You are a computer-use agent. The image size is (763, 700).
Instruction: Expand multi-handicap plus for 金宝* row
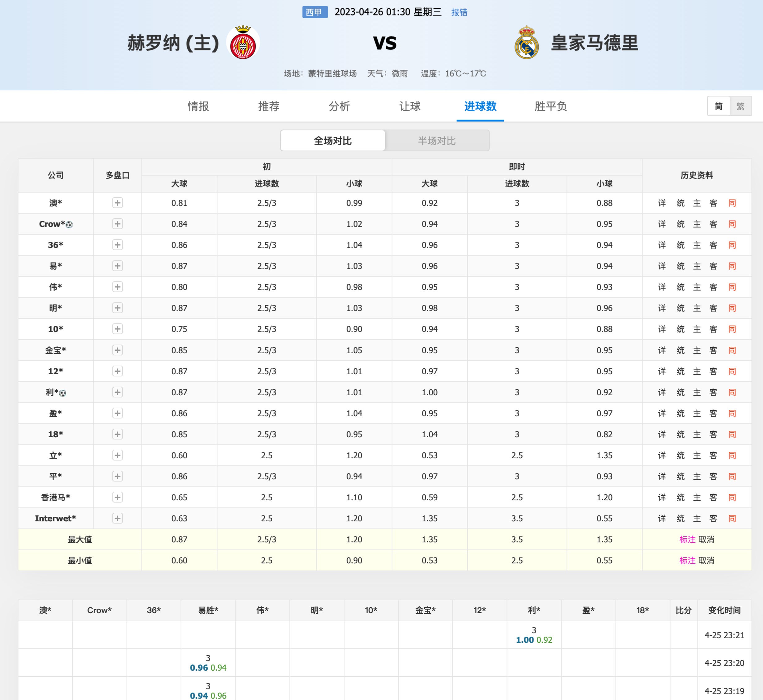pos(117,350)
